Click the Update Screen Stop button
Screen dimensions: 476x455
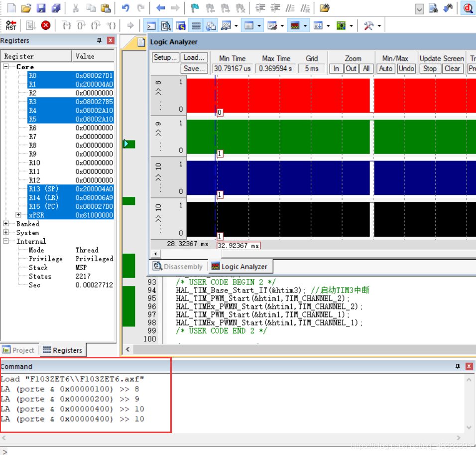[430, 69]
